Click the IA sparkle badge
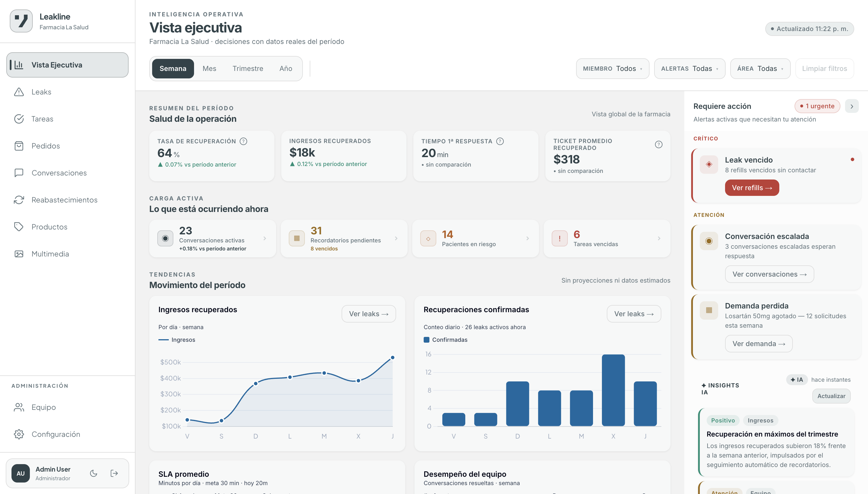The height and width of the screenshot is (494, 868). (x=797, y=380)
